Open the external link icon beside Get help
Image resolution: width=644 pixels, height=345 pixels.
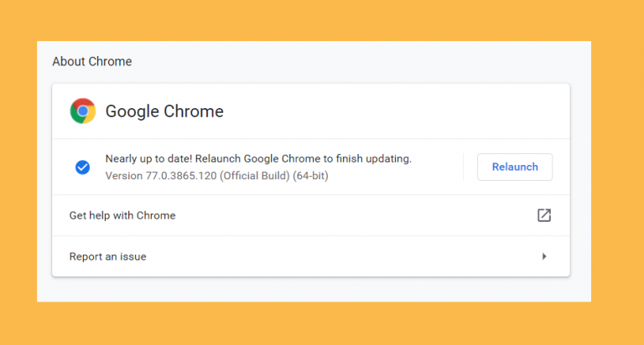(x=543, y=215)
